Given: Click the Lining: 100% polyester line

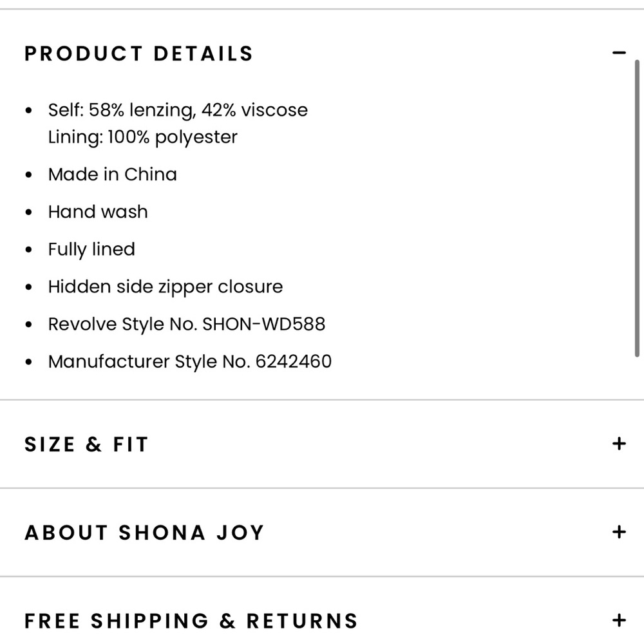Looking at the screenshot, I should tap(142, 137).
